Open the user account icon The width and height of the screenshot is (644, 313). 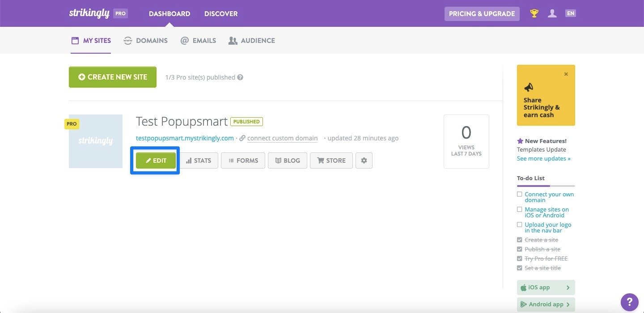pyautogui.click(x=552, y=13)
